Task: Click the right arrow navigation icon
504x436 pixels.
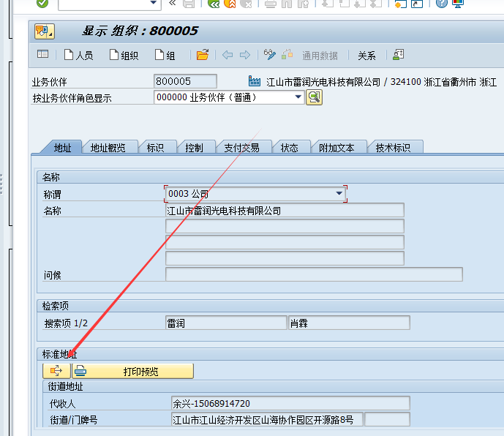Action: [x=245, y=55]
